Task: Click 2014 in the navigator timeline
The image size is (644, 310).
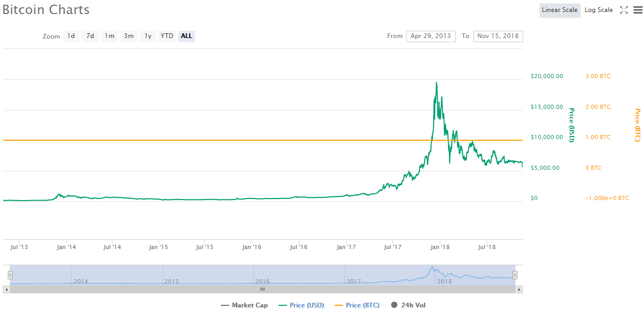Action: point(81,281)
